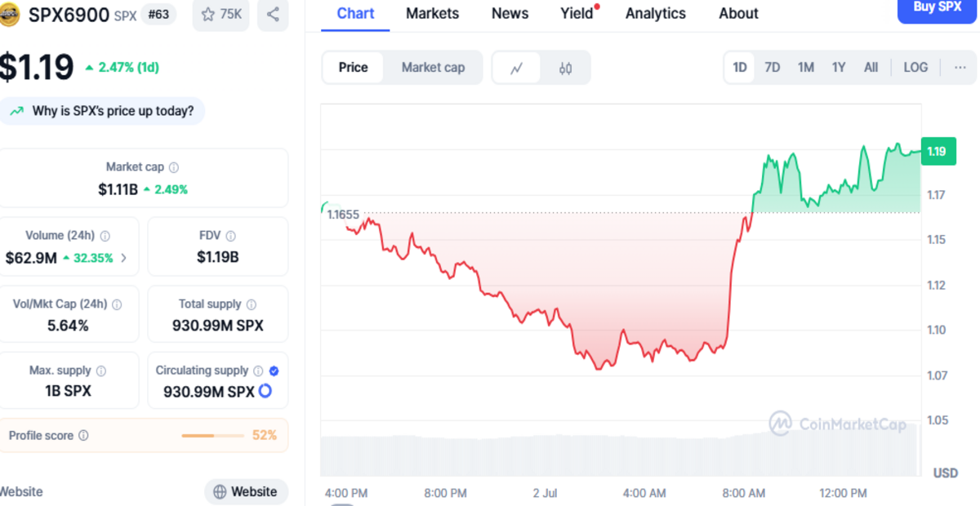980x506 pixels.
Task: Select the line chart icon
Action: (x=516, y=68)
